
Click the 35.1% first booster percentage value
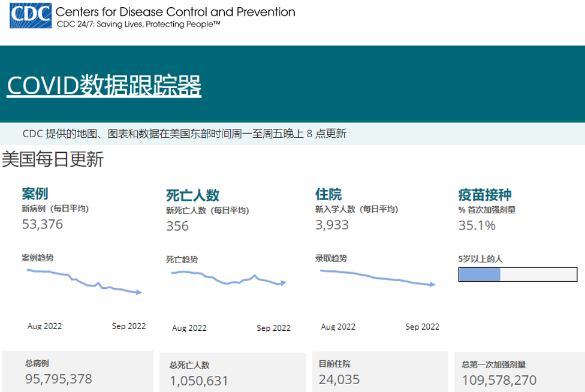[477, 225]
